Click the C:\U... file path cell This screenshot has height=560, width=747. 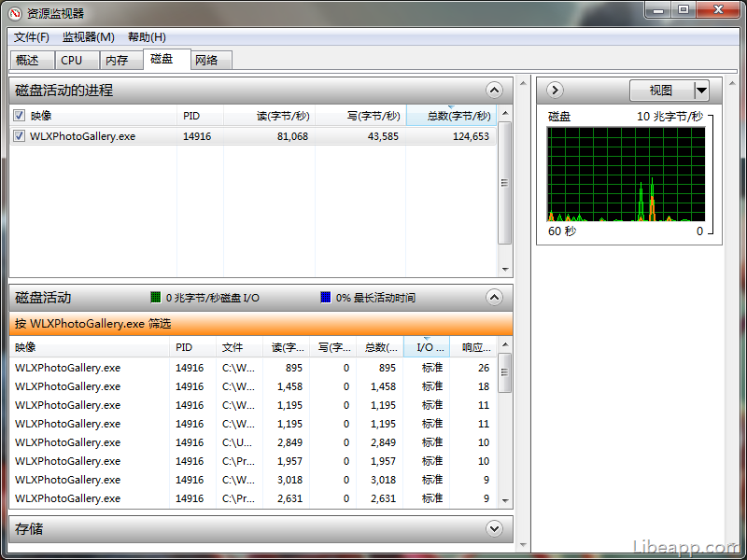[237, 442]
